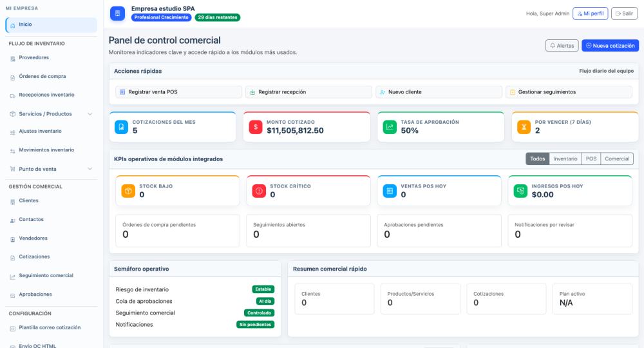Click the blue Cotizaciones del mes icon

(x=121, y=127)
